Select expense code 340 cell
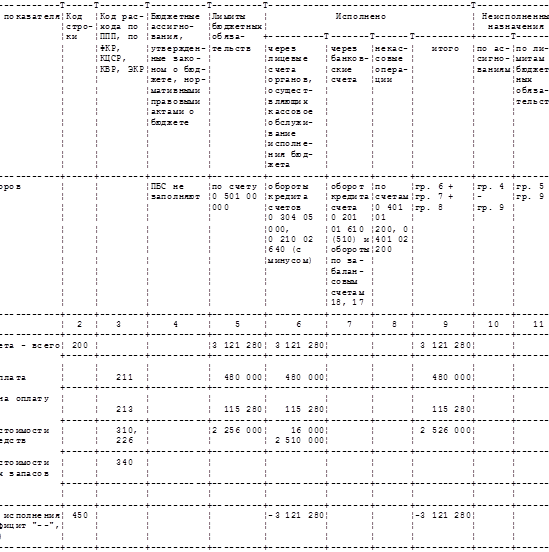Image resolution: width=549 pixels, height=552 pixels. 125,462
